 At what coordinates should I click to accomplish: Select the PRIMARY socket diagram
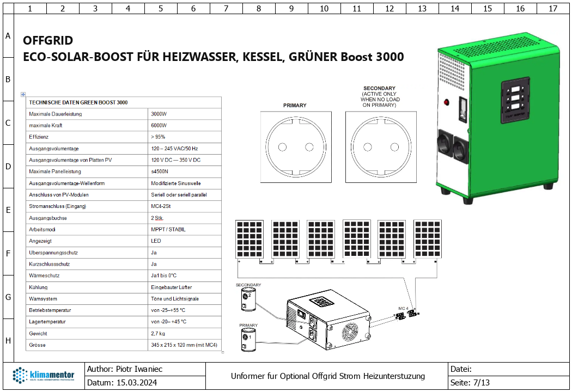(295, 147)
